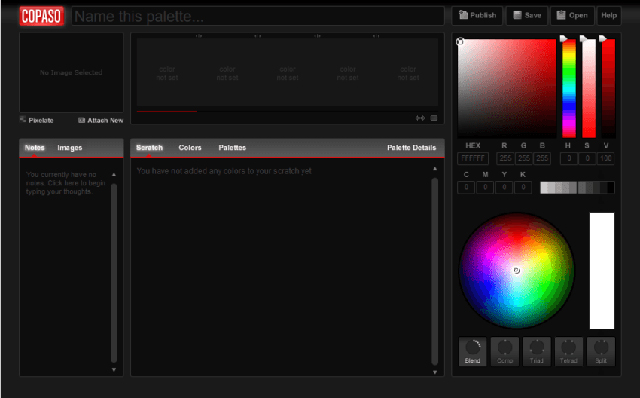Switch to the Colors tab
Viewport: 640px width, 398px height.
pyautogui.click(x=190, y=148)
